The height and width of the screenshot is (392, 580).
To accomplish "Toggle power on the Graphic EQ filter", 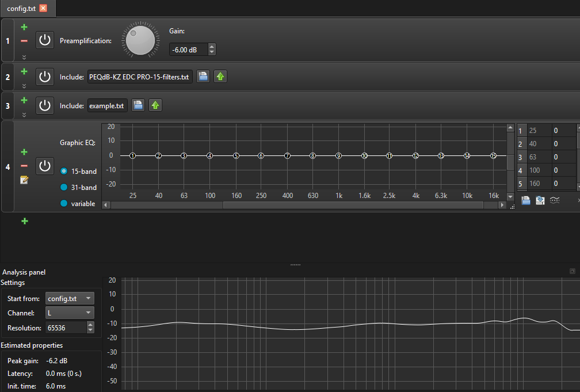I will [45, 166].
